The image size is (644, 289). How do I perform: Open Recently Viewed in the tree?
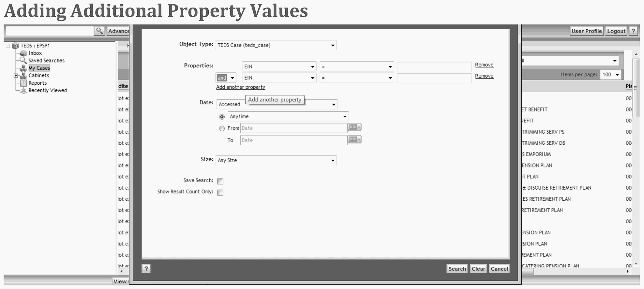click(48, 91)
